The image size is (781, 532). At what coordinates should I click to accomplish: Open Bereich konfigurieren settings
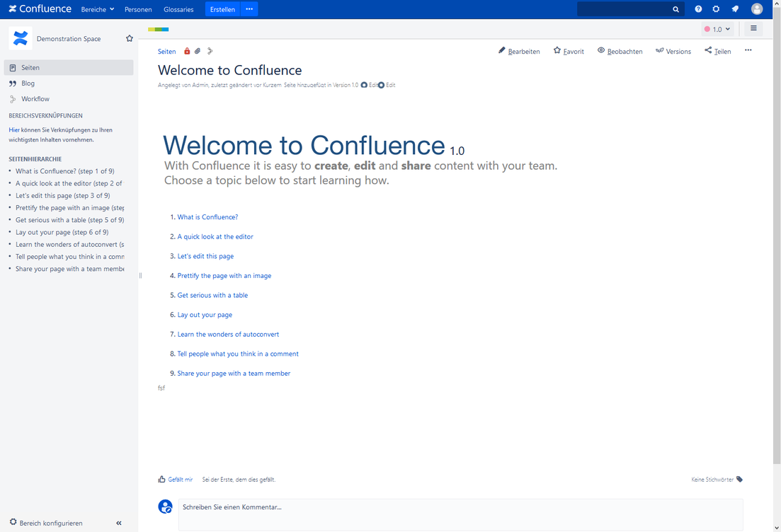click(46, 523)
